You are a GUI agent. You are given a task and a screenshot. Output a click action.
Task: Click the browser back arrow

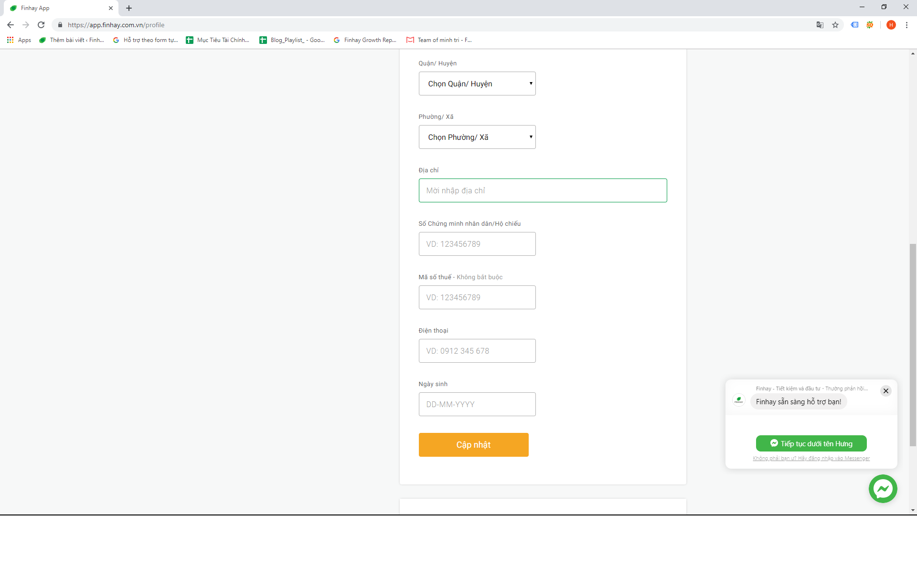pos(11,25)
